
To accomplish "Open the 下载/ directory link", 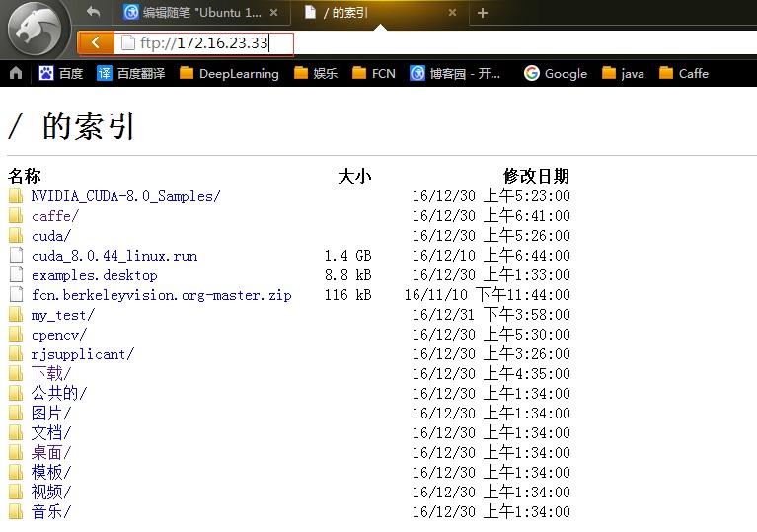I will coord(50,374).
